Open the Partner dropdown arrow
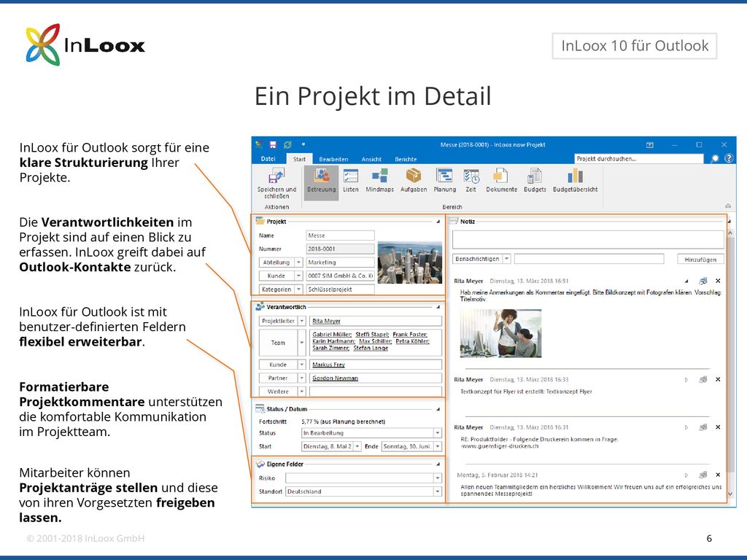The image size is (747, 560). click(x=301, y=378)
